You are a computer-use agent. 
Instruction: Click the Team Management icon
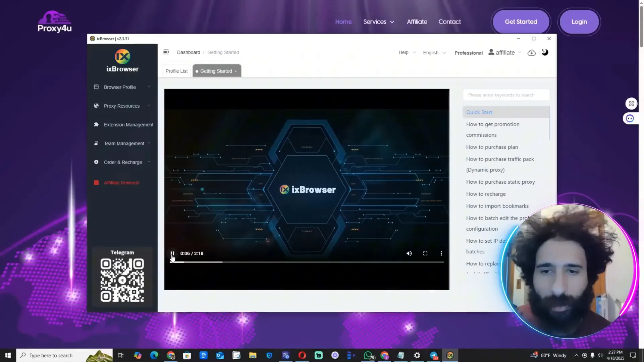96,143
